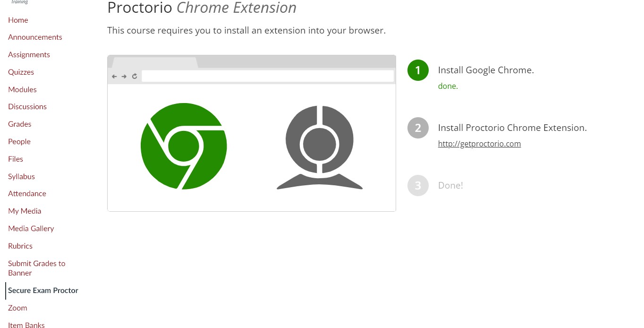Screen dimensions: 644x328
Task: Click the green step 1 circle
Action: [x=417, y=70]
